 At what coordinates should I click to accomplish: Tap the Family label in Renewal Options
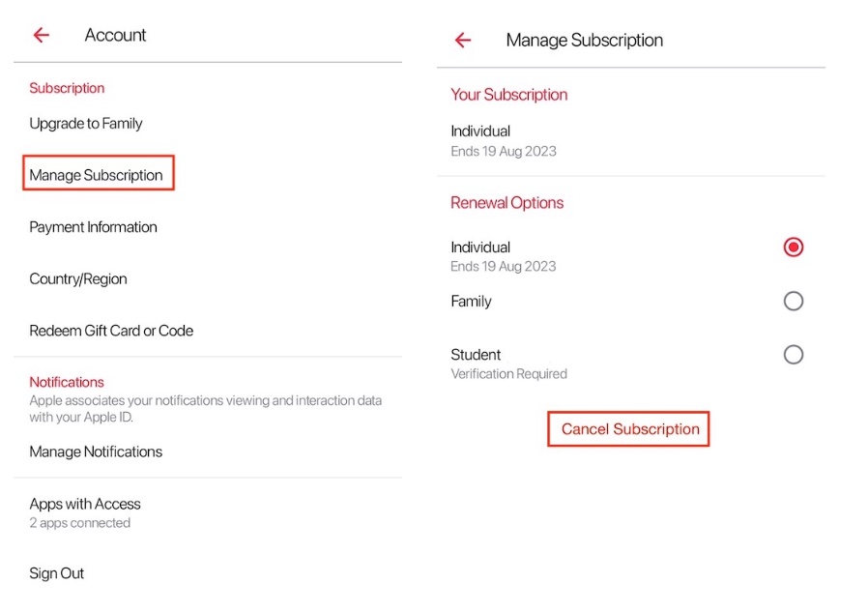point(471,302)
